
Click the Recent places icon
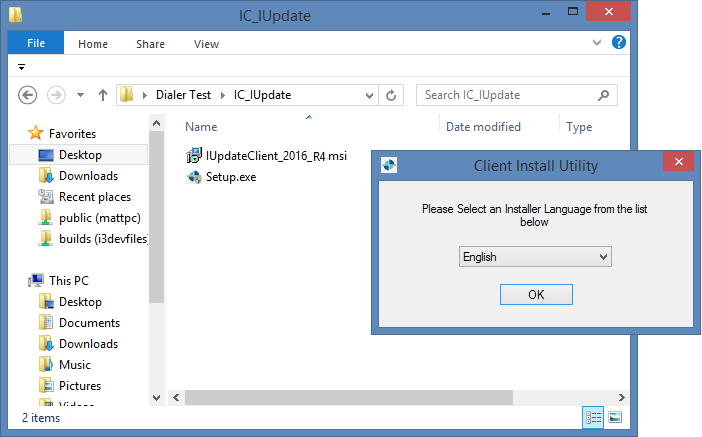[46, 197]
